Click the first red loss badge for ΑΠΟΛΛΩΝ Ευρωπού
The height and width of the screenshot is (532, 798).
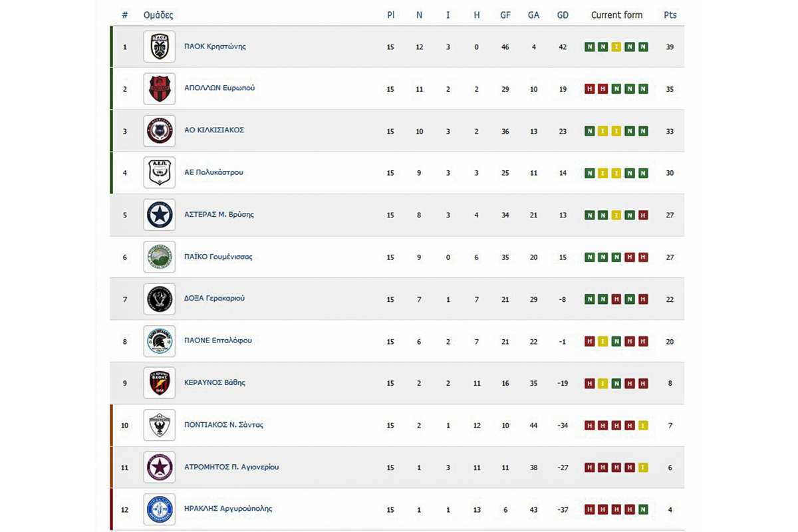point(589,89)
